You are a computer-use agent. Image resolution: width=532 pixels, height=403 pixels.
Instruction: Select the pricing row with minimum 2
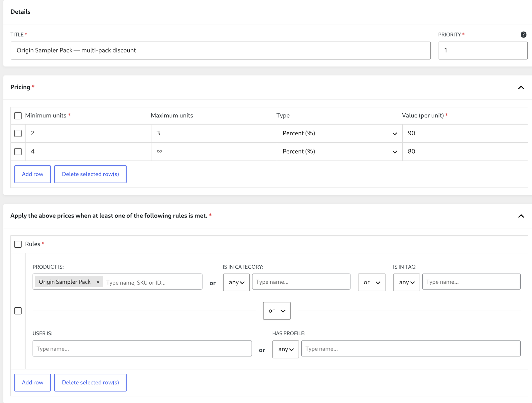(x=18, y=133)
